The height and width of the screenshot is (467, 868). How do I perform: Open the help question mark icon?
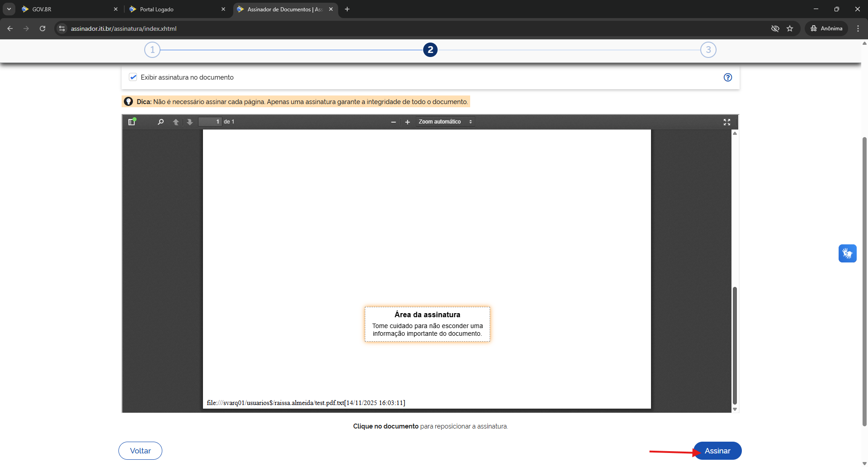tap(727, 77)
